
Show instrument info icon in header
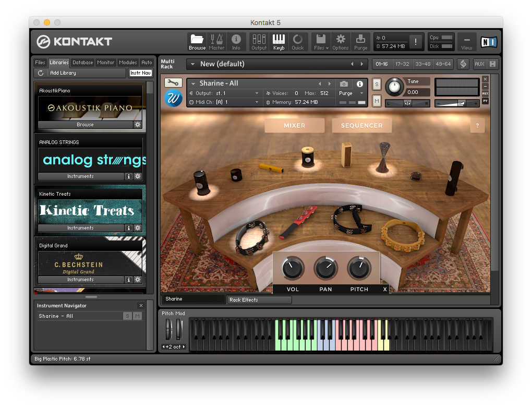tap(360, 83)
